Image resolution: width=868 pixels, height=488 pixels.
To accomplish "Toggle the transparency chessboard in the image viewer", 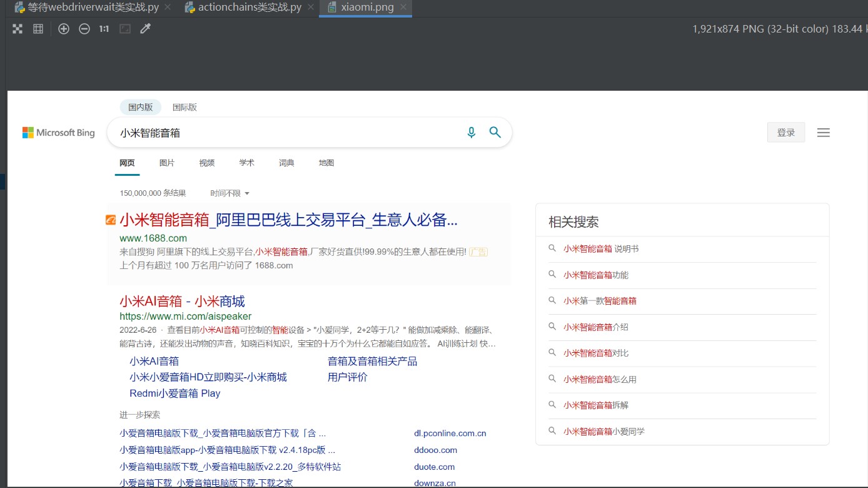I will (x=18, y=29).
